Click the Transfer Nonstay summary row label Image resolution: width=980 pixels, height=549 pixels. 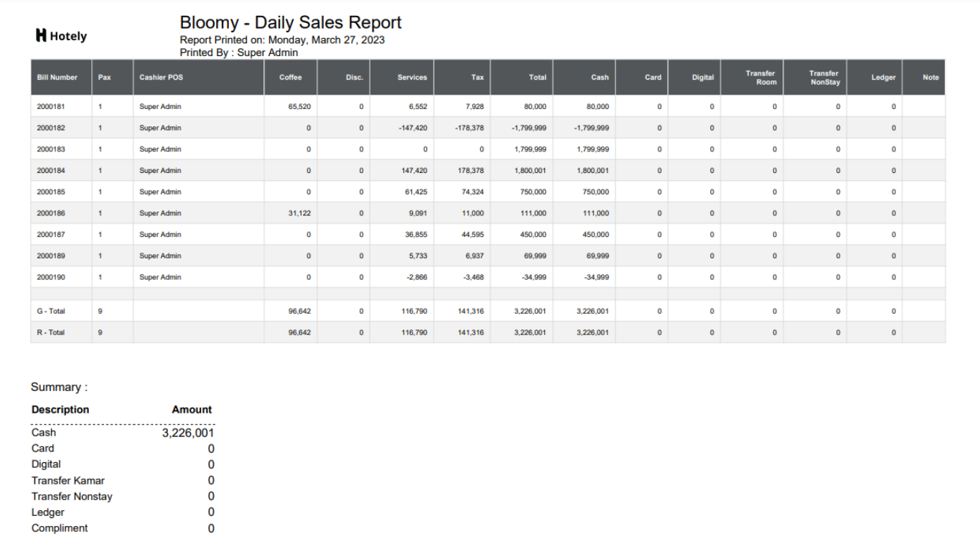click(72, 497)
